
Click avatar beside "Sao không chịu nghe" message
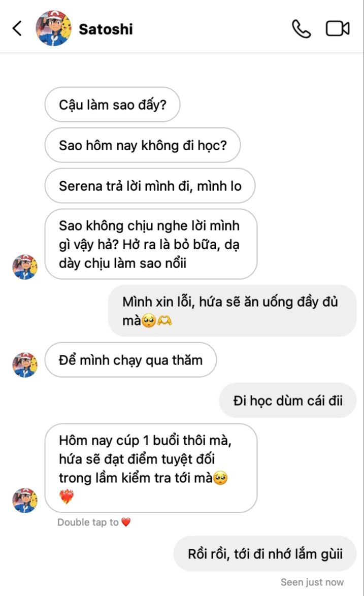click(x=25, y=267)
